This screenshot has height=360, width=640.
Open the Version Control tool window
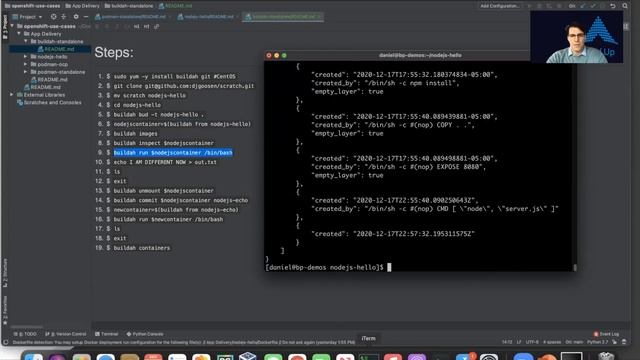click(x=66, y=334)
